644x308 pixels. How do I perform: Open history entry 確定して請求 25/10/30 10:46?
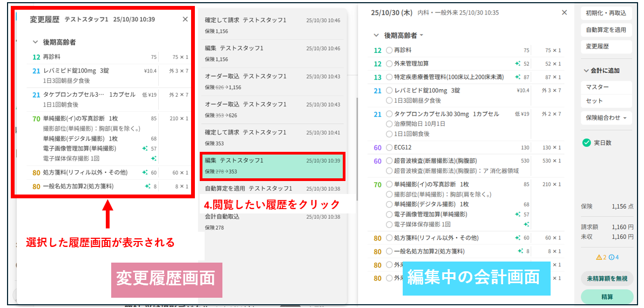point(272,25)
